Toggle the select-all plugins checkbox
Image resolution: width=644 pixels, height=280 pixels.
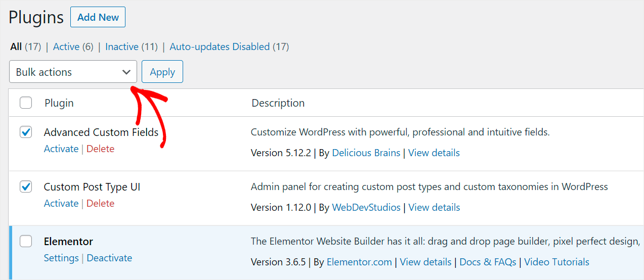click(26, 103)
